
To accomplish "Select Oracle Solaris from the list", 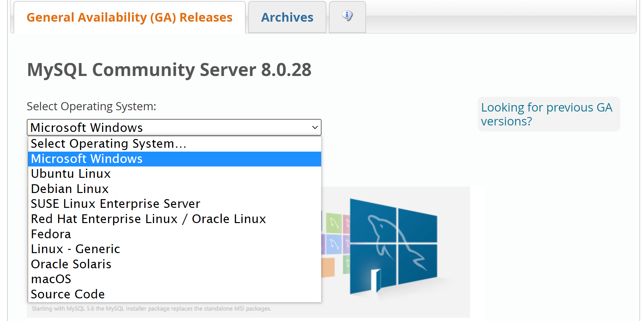I will pyautogui.click(x=175, y=264).
